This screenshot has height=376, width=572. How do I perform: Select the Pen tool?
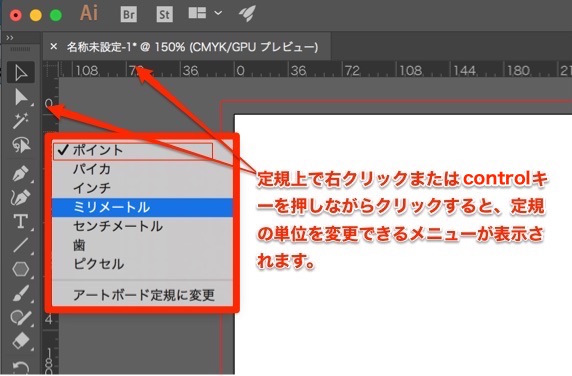coord(21,173)
